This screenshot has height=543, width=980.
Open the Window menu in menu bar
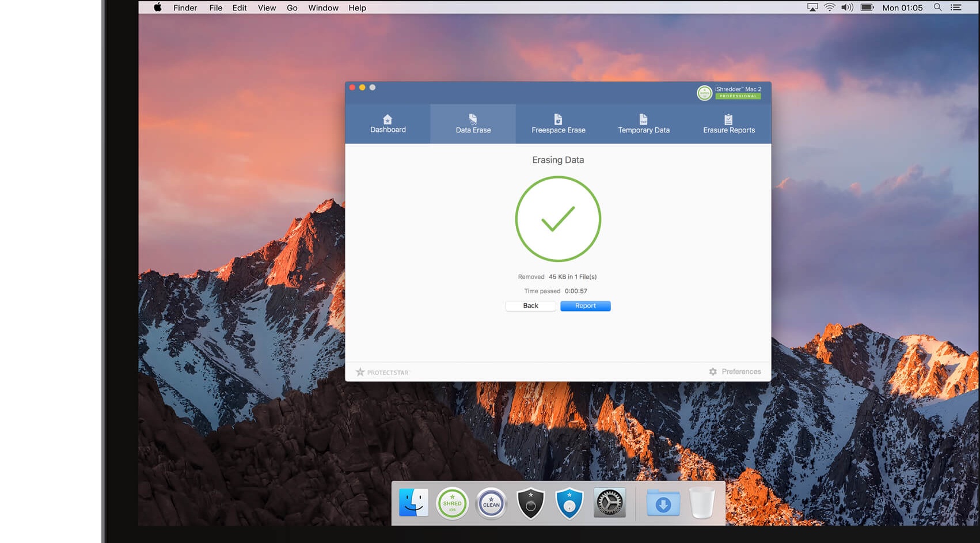323,7
